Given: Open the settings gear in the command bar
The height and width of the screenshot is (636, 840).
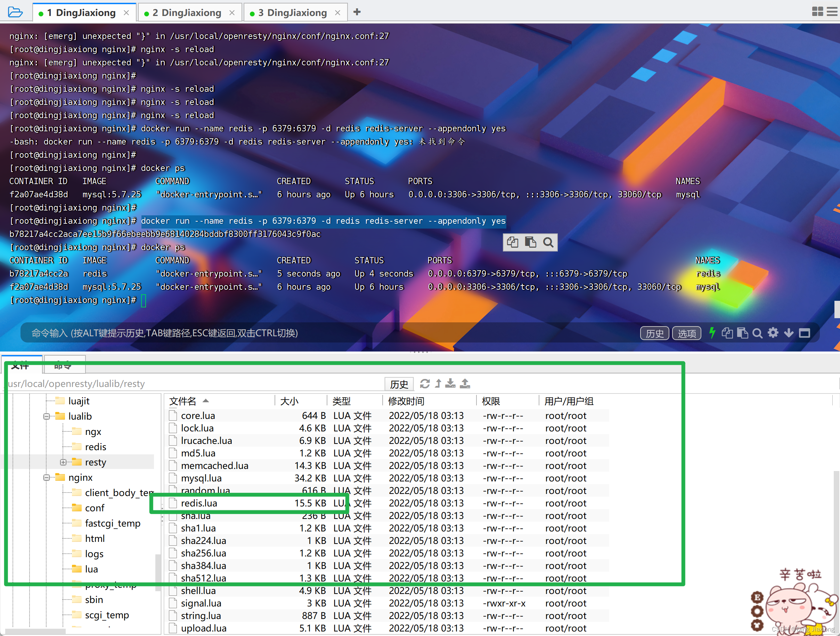Looking at the screenshot, I should pos(773,333).
